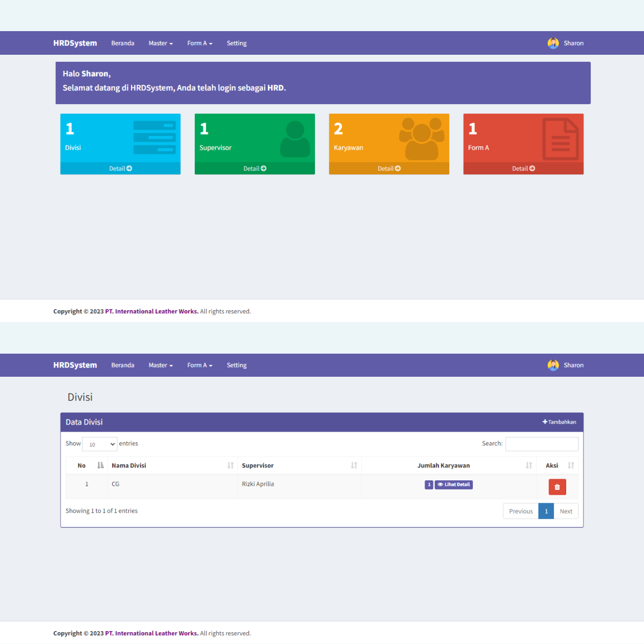Screen dimensions: 644x644
Task: Click the Jumlah Karyawan count badge for CG
Action: 429,485
